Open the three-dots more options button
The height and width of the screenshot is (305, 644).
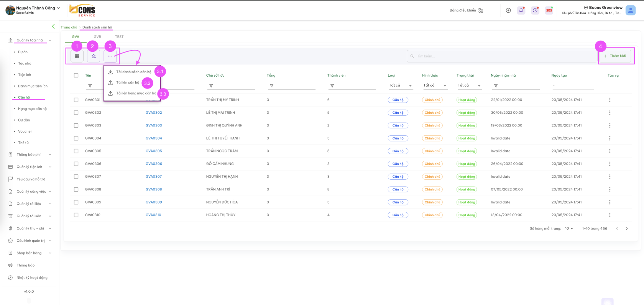pos(110,56)
